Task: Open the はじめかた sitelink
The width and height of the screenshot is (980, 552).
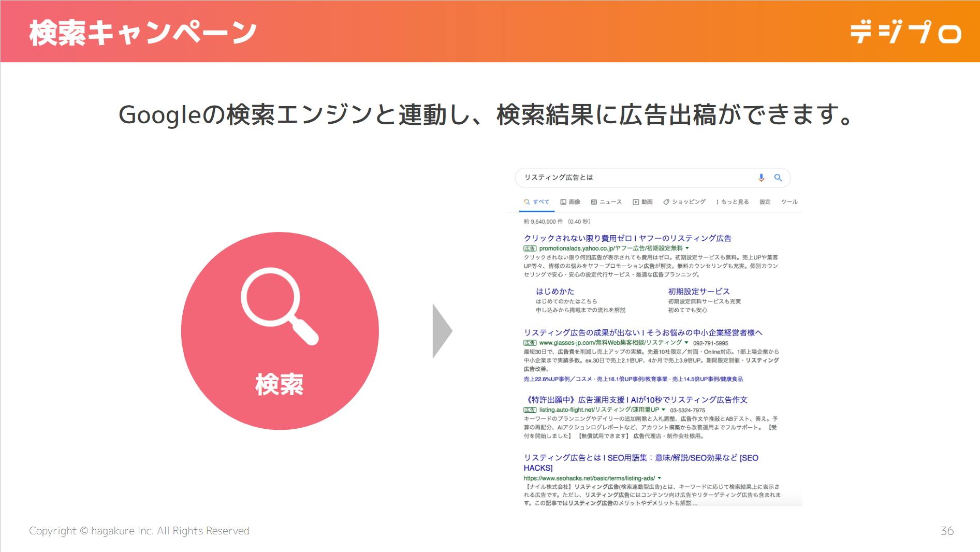Action: tap(555, 292)
